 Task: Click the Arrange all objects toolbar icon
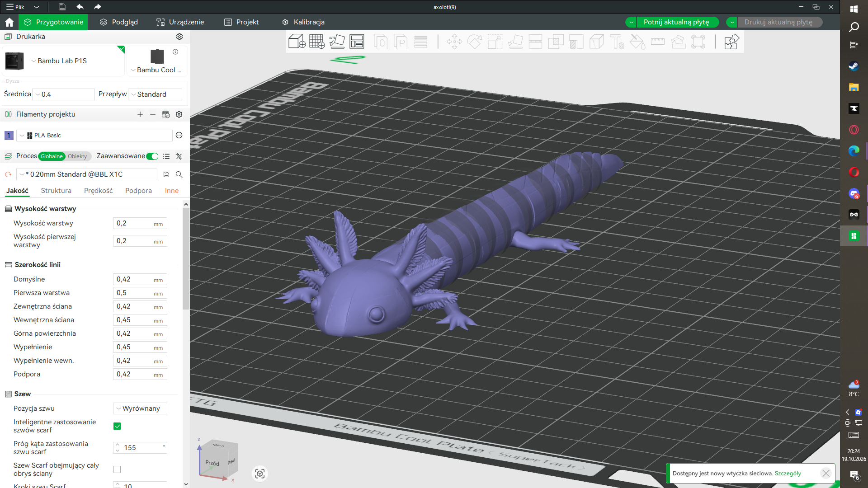(357, 42)
